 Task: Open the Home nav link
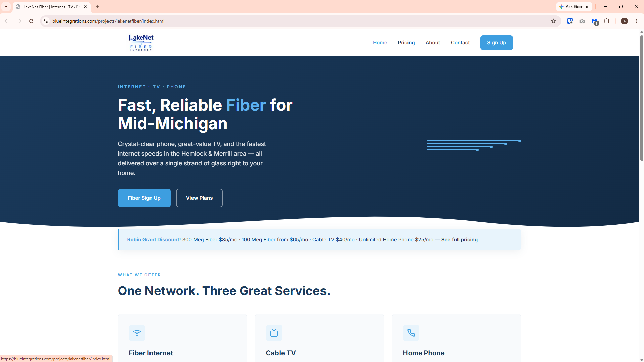coord(380,43)
